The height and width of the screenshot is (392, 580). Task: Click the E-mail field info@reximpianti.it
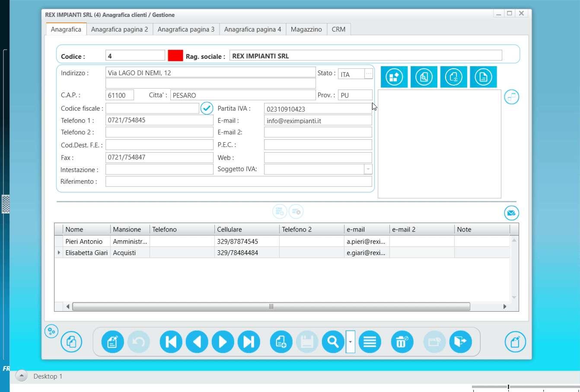tap(318, 121)
